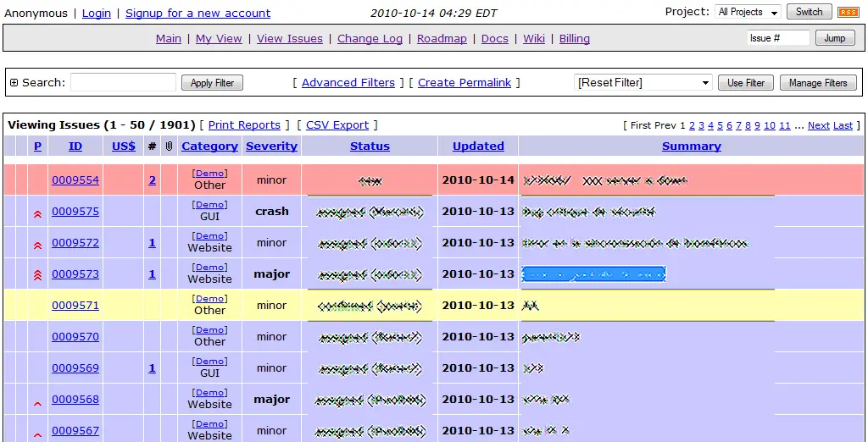Click priority arrow icon for issue 0009567
Viewport: 868px width, 442px height.
click(x=37, y=433)
